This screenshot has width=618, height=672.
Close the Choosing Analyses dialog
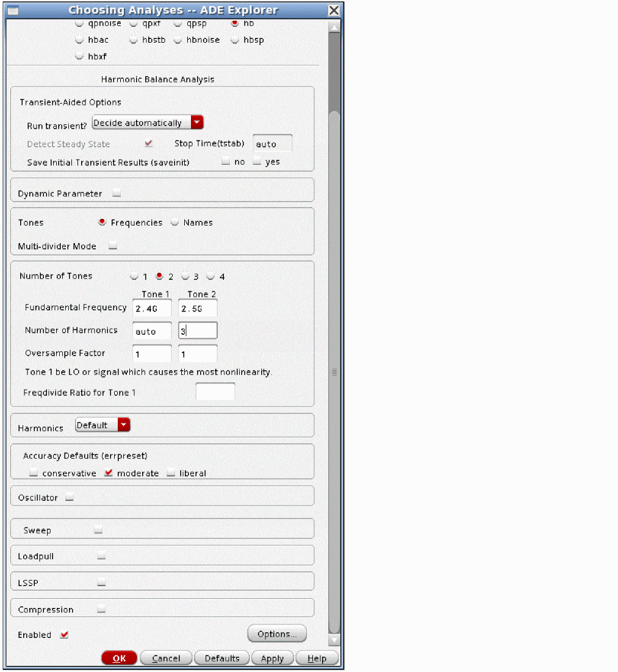[334, 10]
